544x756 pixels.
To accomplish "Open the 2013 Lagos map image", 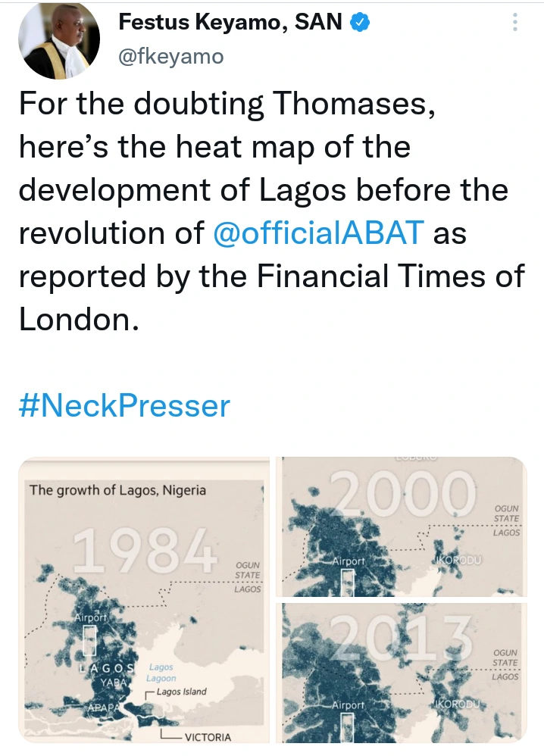I will coord(402,670).
